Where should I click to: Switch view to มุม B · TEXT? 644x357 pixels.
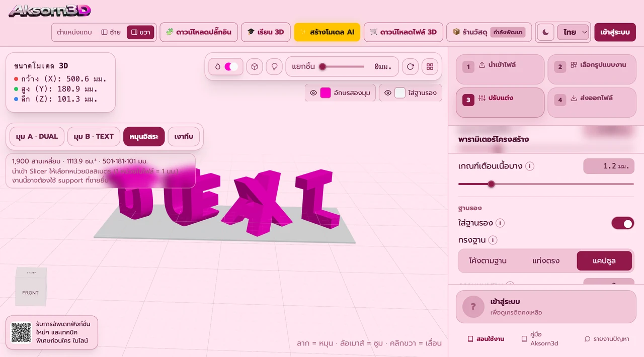click(x=94, y=136)
